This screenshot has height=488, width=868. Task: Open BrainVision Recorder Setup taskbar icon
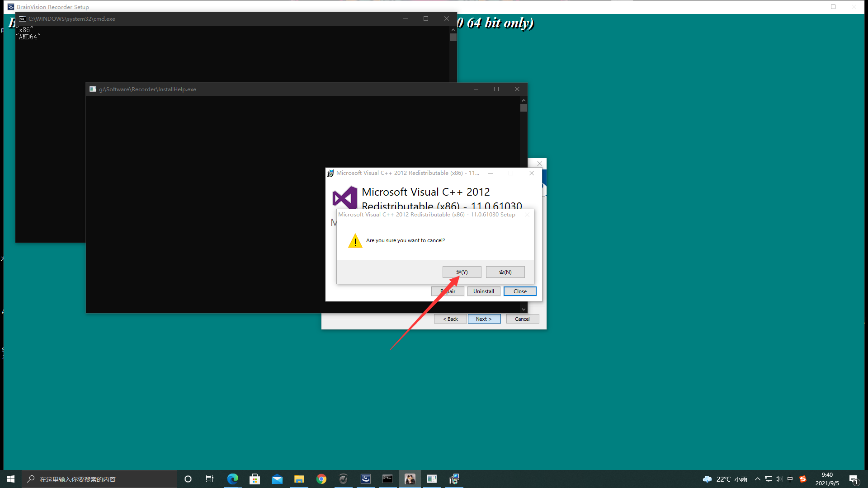pos(366,479)
